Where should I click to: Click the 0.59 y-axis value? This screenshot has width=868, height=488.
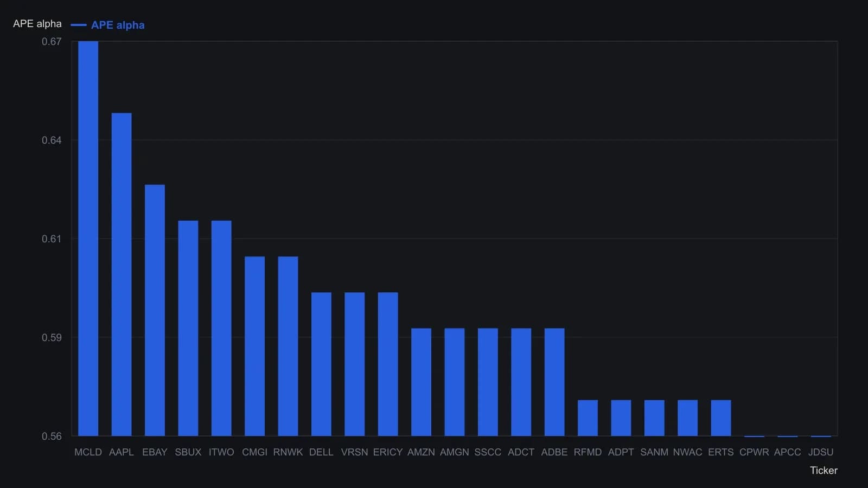point(52,338)
